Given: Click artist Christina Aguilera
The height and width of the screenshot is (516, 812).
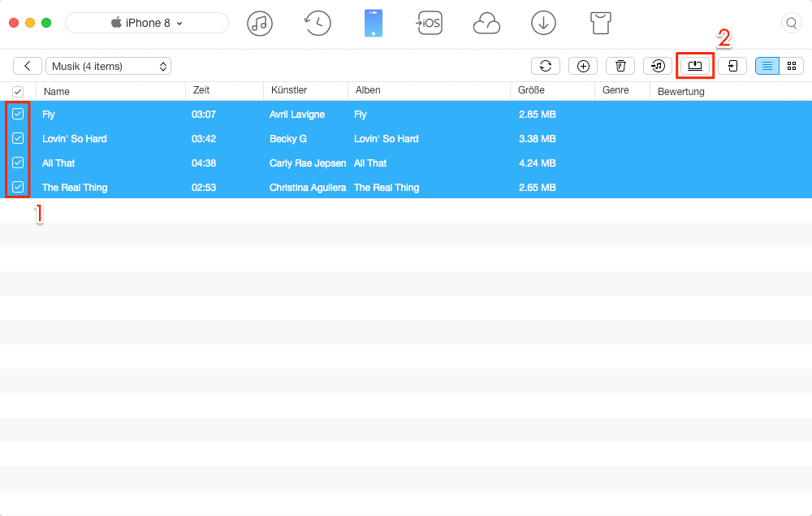Looking at the screenshot, I should click(x=308, y=188).
